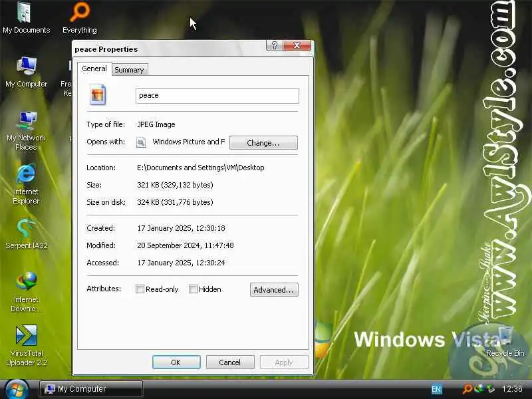This screenshot has width=532, height=399.
Task: Open the Advanced... attributes dialog
Action: point(274,290)
